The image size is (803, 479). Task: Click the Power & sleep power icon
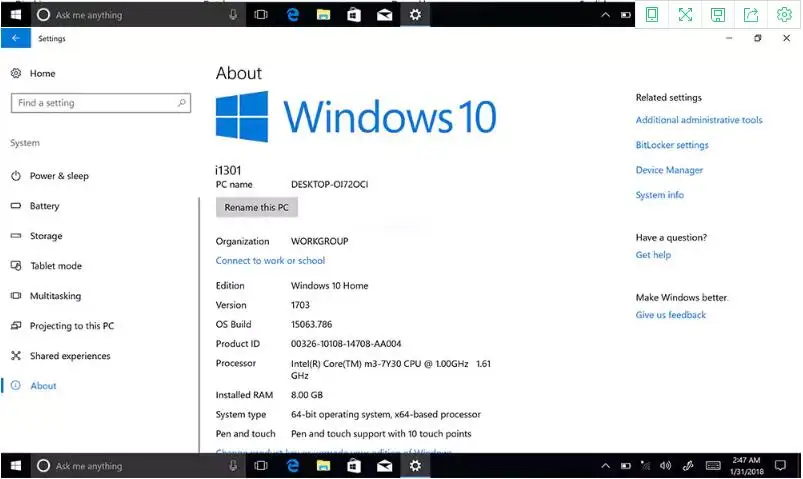[16, 176]
